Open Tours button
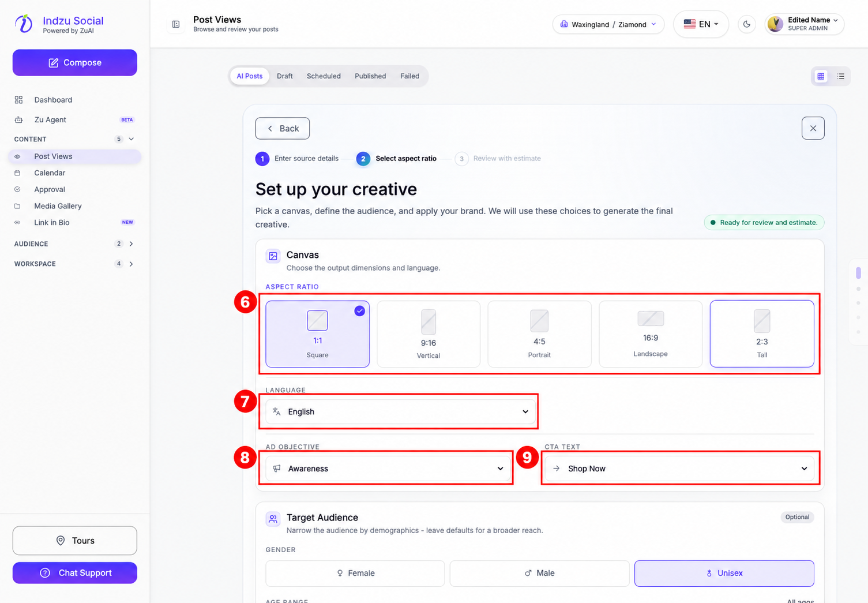The image size is (868, 603). (x=75, y=541)
